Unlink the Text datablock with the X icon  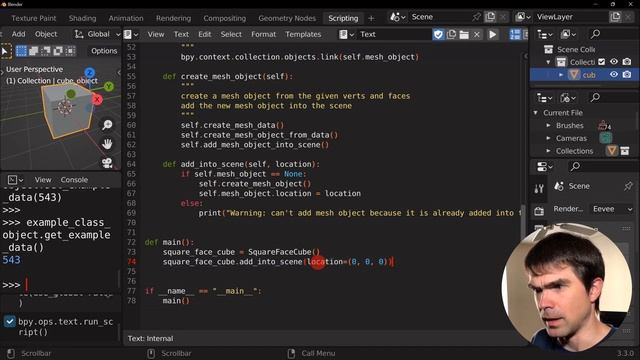[477, 34]
